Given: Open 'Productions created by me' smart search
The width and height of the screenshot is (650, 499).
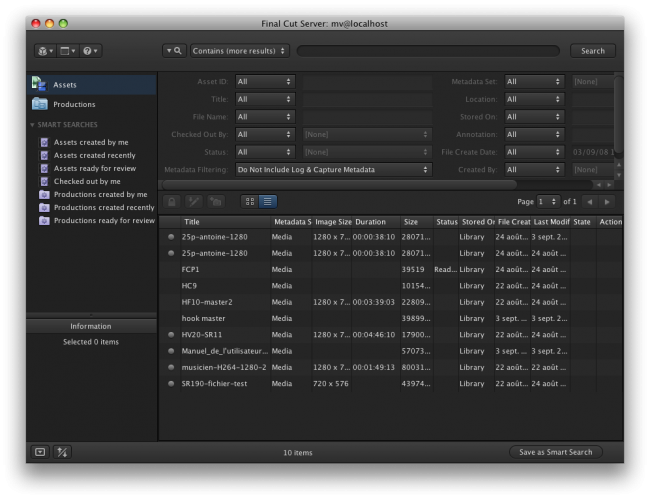Looking at the screenshot, I should coord(100,194).
